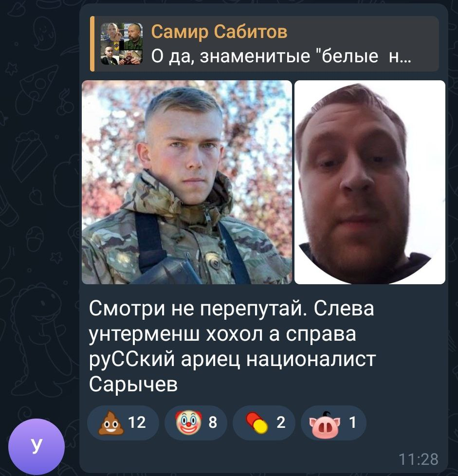Click the count 1 on pig reaction
The height and width of the screenshot is (476, 458).
click(x=352, y=422)
